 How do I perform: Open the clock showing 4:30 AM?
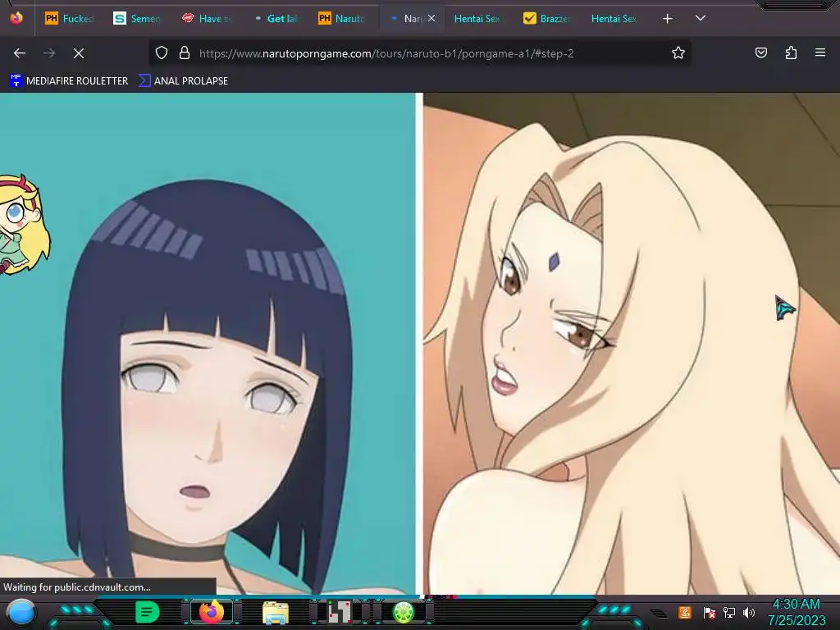click(x=796, y=612)
